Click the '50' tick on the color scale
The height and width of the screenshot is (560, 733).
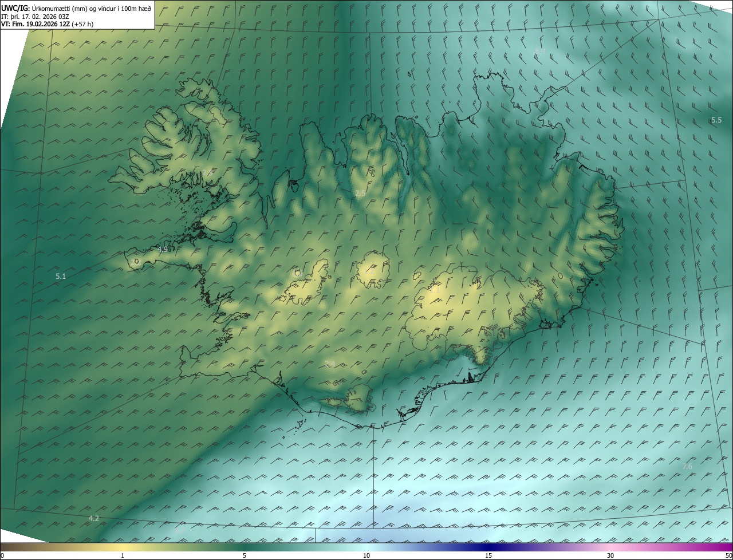pyautogui.click(x=728, y=555)
